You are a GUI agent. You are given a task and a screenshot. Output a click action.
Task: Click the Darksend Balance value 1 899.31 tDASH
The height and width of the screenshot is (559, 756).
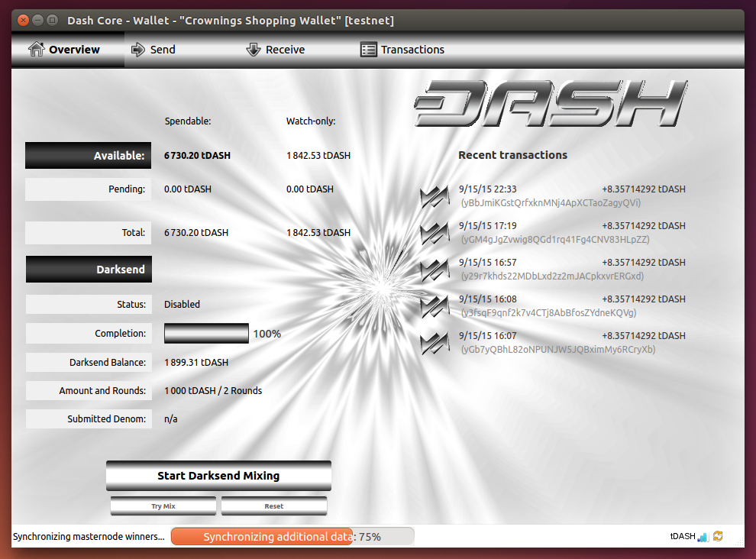196,362
